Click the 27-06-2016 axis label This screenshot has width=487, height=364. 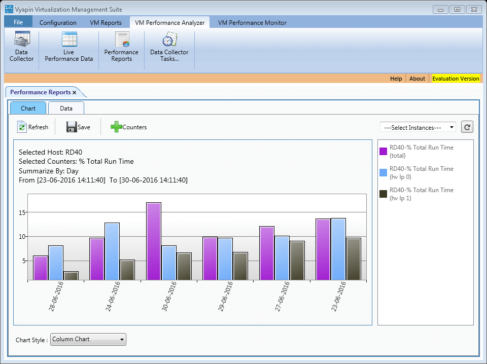pos(282,296)
